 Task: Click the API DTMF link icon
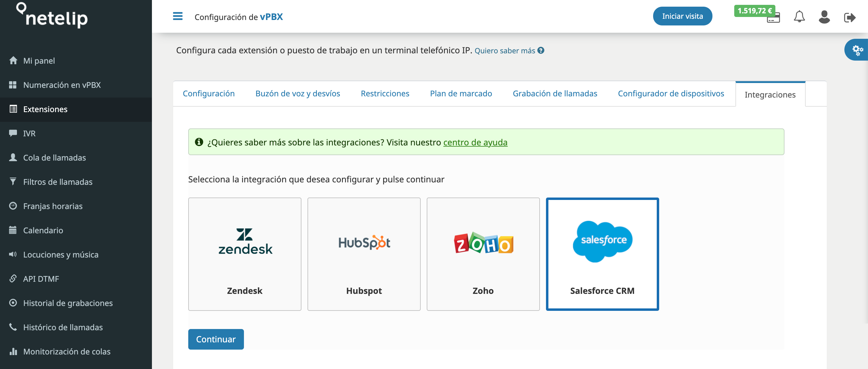point(13,279)
